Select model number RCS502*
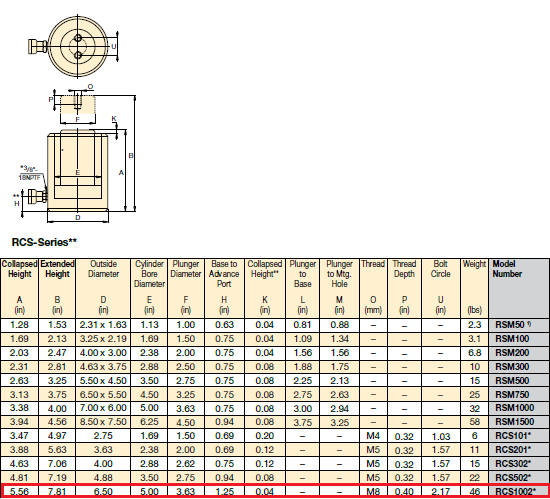The height and width of the screenshot is (499, 550). click(513, 478)
